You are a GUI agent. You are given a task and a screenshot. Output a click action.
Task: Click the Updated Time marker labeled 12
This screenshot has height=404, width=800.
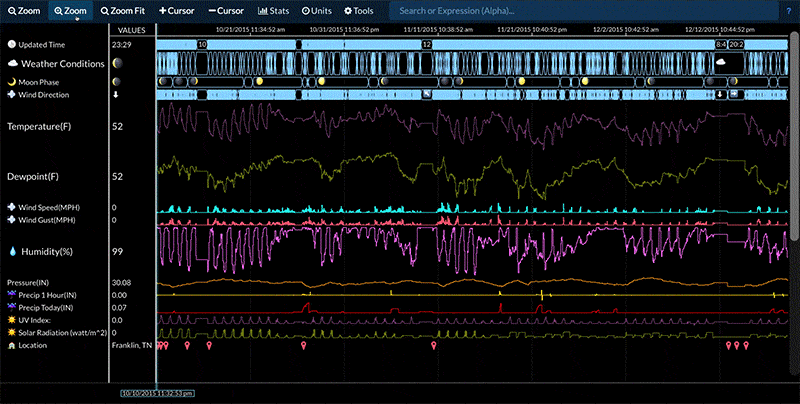427,44
